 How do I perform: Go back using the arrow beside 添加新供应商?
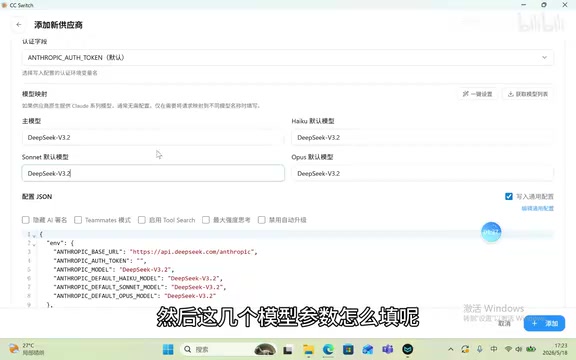(x=19, y=25)
